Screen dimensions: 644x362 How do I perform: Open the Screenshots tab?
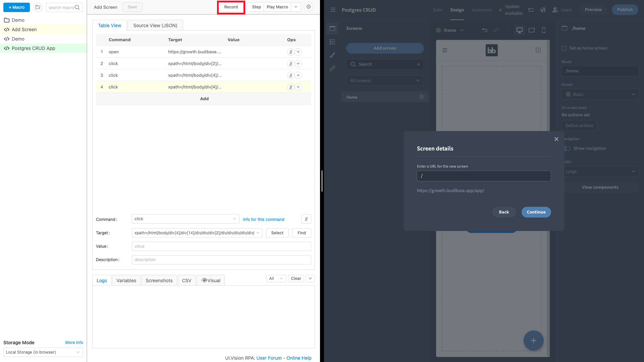click(x=159, y=281)
